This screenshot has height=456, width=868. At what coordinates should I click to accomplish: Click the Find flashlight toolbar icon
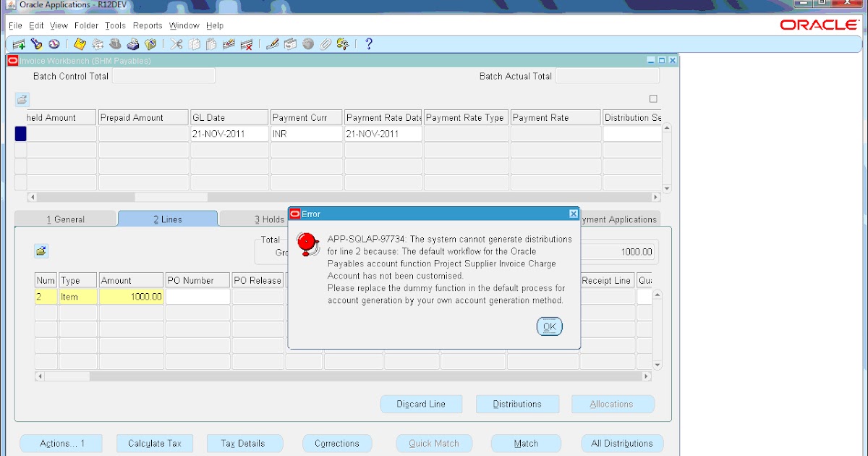(36, 44)
